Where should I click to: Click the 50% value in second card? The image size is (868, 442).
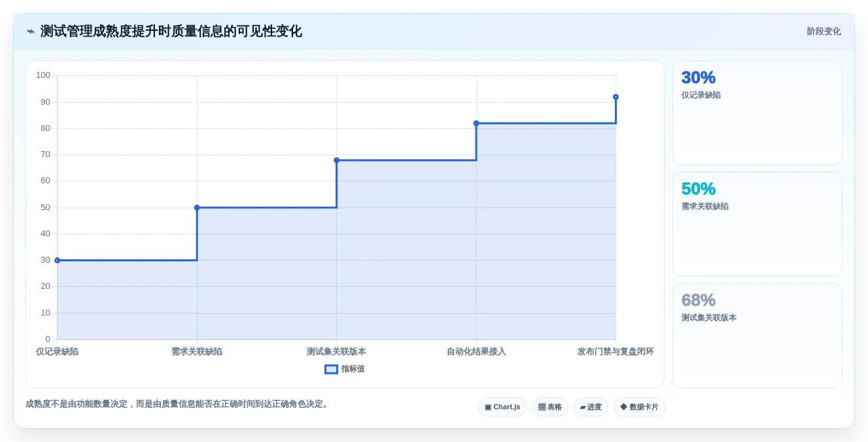(x=699, y=189)
